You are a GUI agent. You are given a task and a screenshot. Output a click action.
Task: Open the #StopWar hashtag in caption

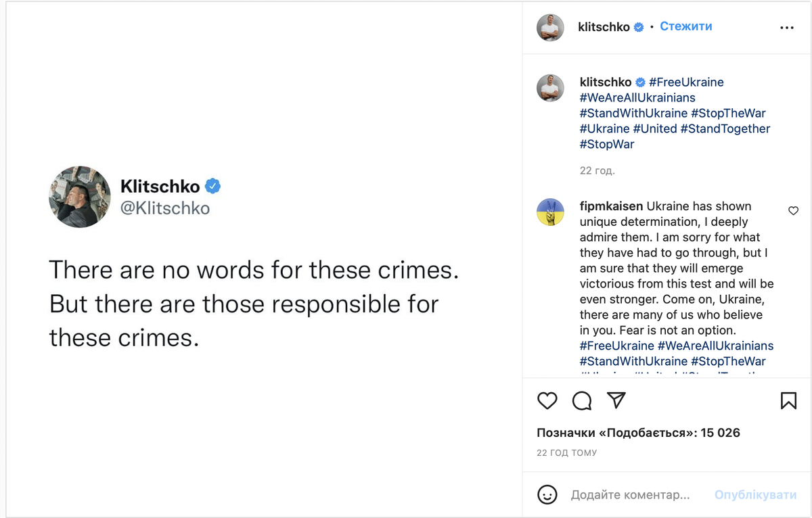pos(607,144)
